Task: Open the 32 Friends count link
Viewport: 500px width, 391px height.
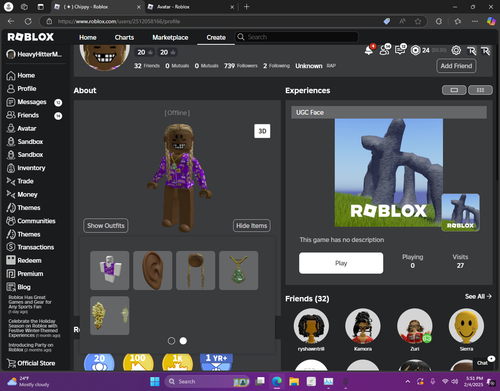Action: pyautogui.click(x=147, y=66)
